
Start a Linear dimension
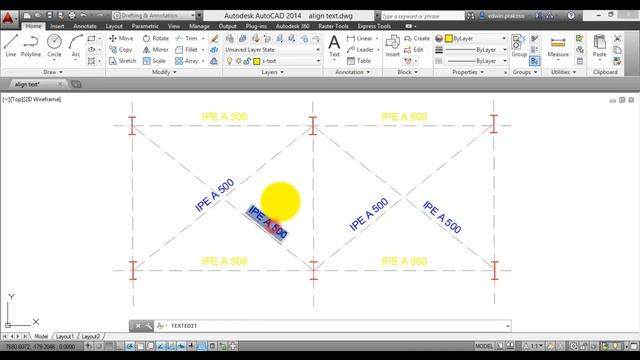(x=360, y=38)
